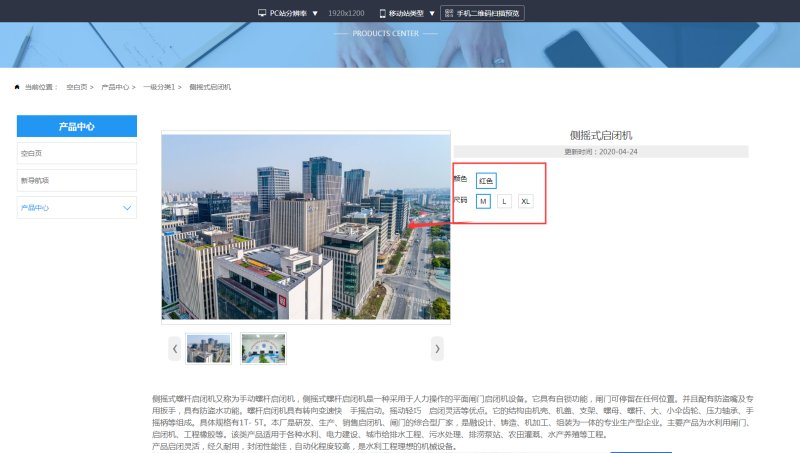Click the QR code icon
Image resolution: width=800 pixels, height=453 pixels.
click(x=448, y=13)
